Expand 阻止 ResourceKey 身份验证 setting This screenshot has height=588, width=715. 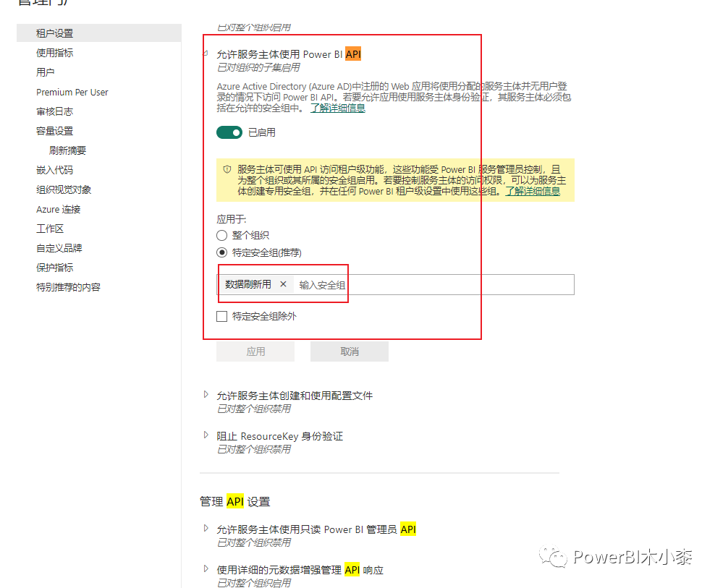(206, 435)
